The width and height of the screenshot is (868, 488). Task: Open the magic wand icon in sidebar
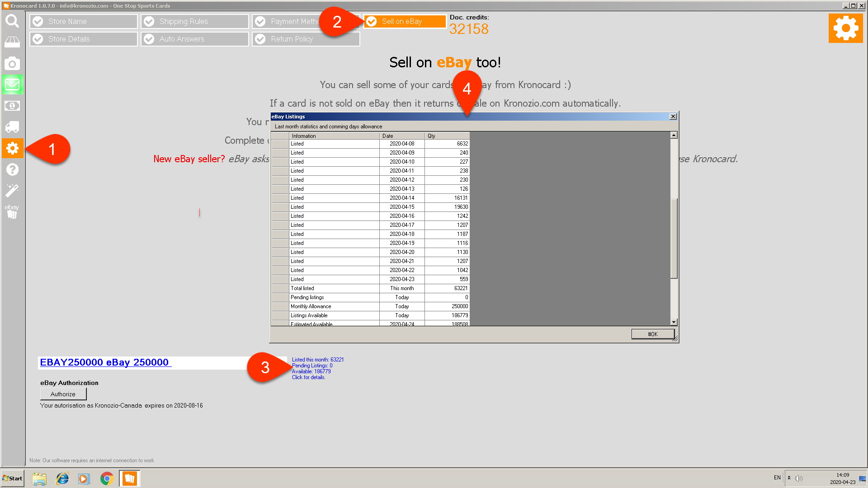[12, 190]
